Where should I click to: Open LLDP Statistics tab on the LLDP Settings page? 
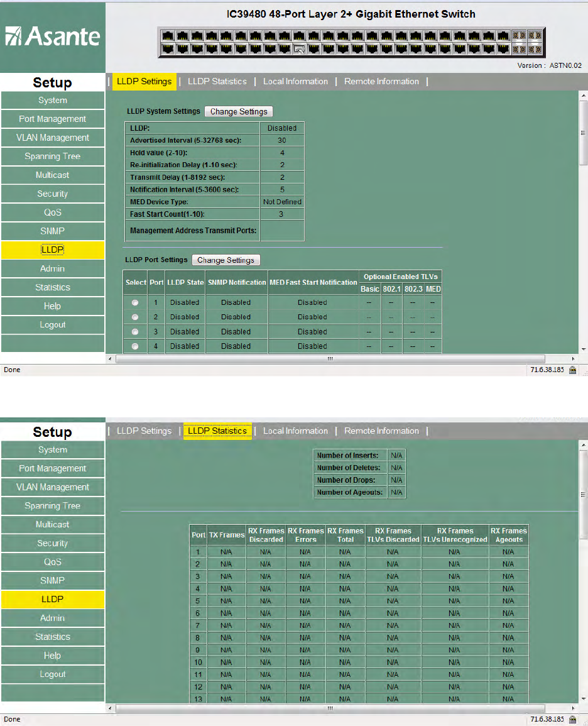point(217,82)
